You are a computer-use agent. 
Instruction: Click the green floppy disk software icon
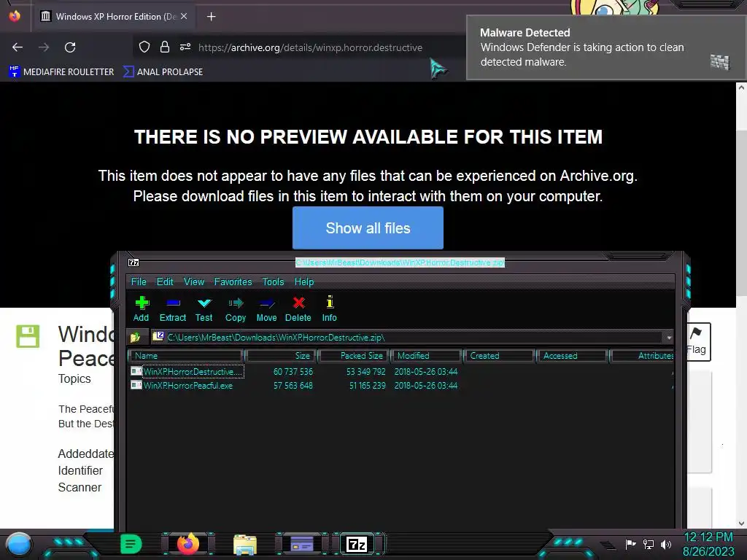click(28, 336)
